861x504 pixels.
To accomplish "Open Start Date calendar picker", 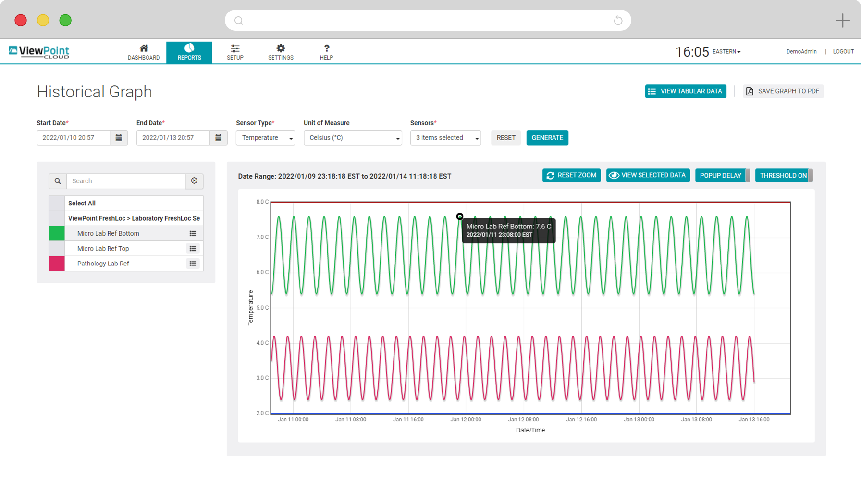I will pos(119,138).
